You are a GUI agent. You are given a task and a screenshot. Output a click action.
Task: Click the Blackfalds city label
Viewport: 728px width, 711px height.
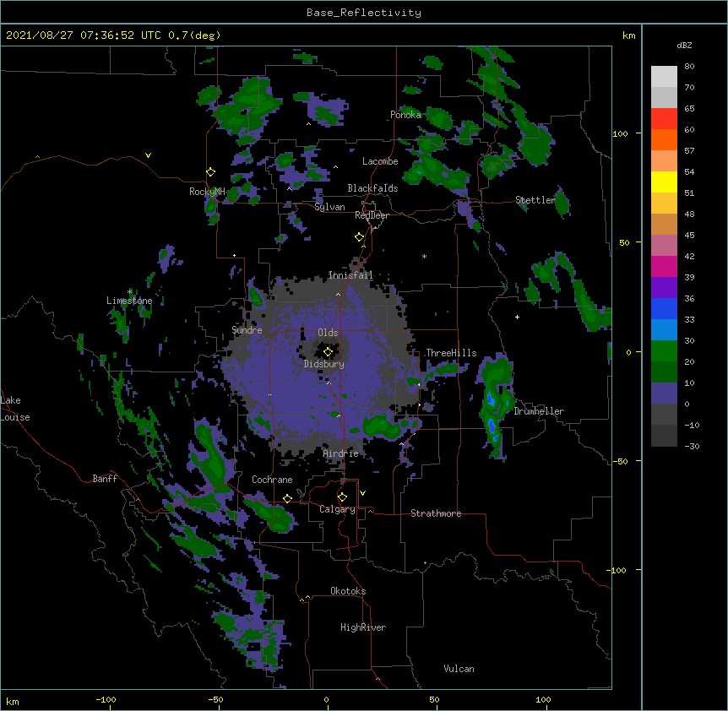pos(372,188)
